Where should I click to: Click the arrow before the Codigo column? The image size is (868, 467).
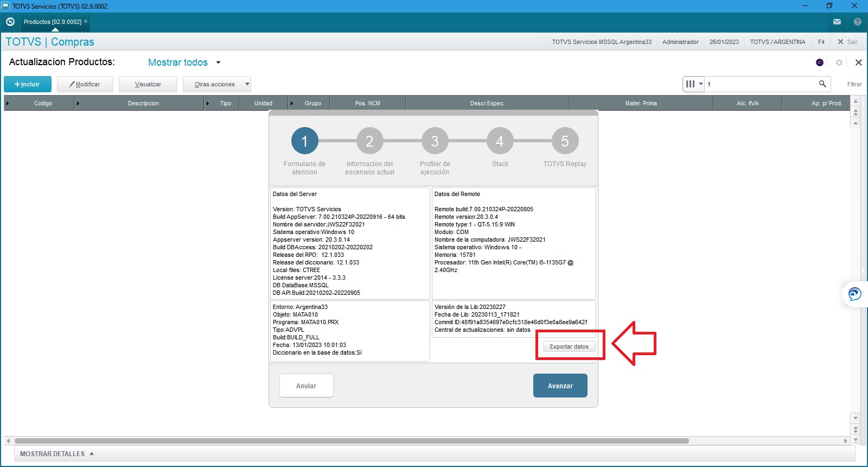(x=8, y=103)
